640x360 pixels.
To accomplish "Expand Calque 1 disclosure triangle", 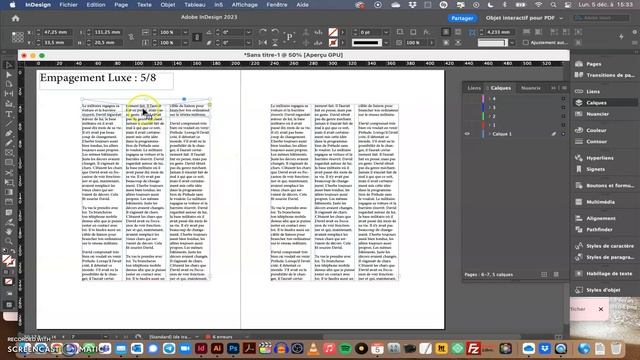I will (489, 134).
